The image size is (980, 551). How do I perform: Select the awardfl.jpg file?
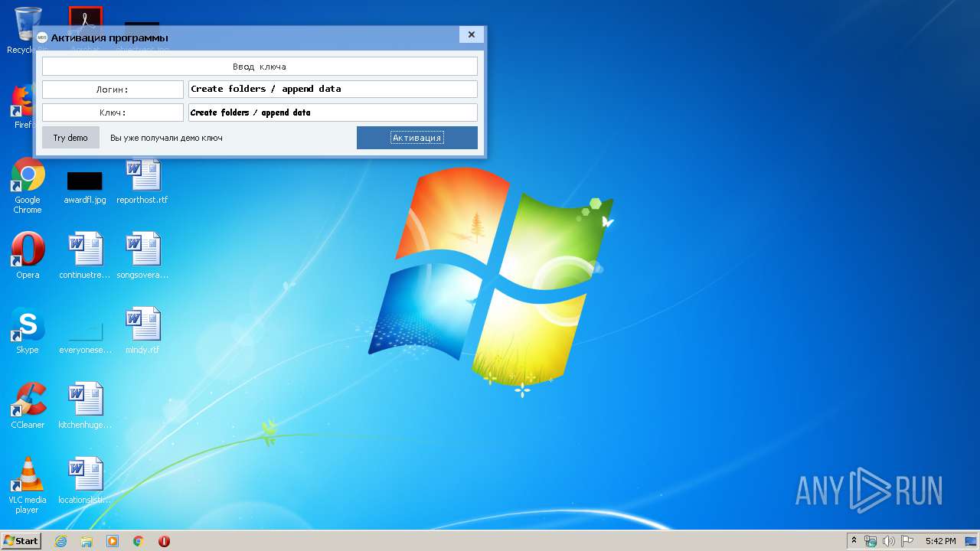pyautogui.click(x=84, y=187)
